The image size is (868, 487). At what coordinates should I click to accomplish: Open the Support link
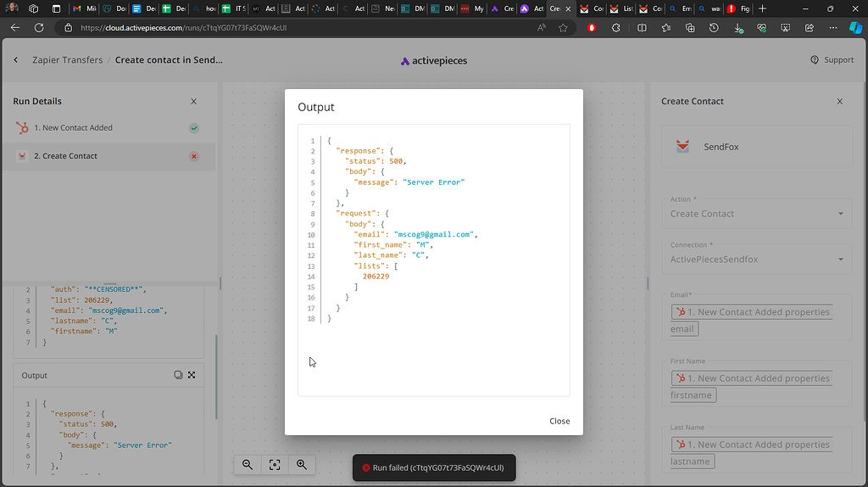(832, 60)
